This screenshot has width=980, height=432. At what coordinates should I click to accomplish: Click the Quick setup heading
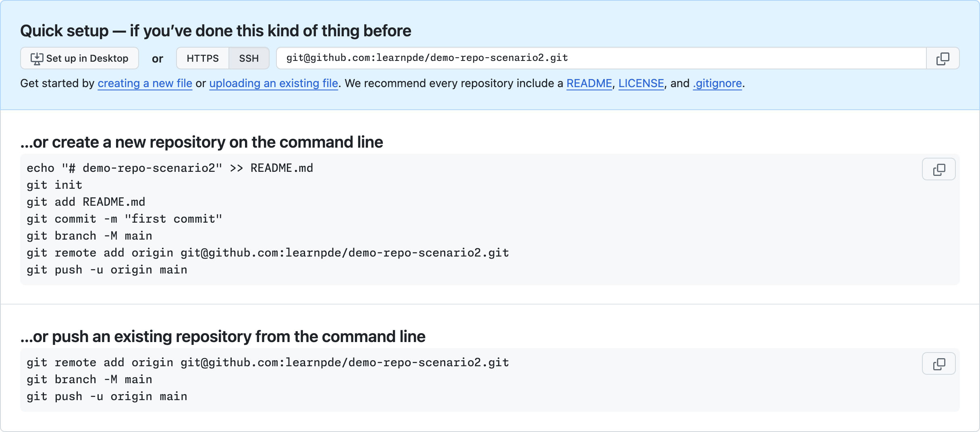coord(216,31)
